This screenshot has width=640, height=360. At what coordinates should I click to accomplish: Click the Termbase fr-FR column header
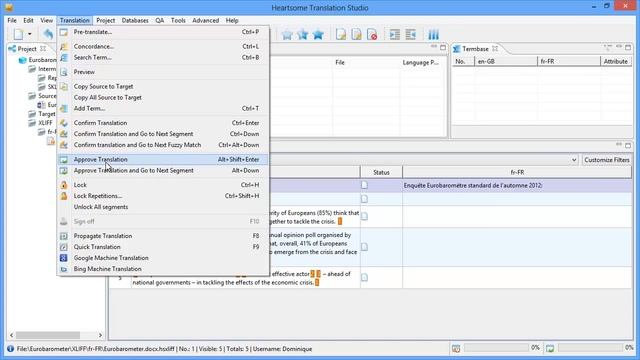click(569, 61)
